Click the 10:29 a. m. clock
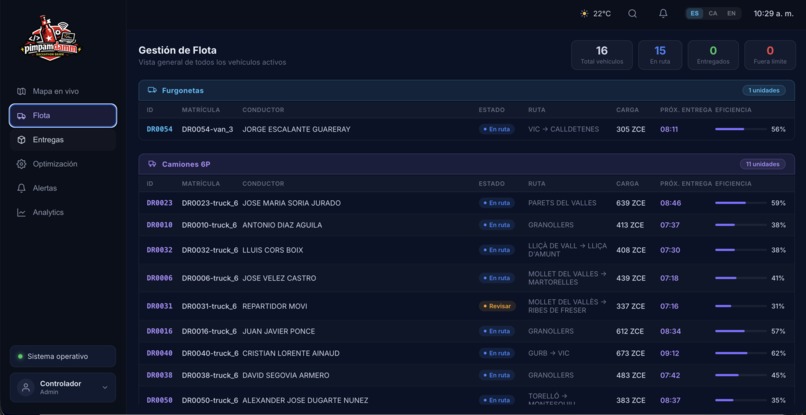Screen dimensions: 806x415 774,14
